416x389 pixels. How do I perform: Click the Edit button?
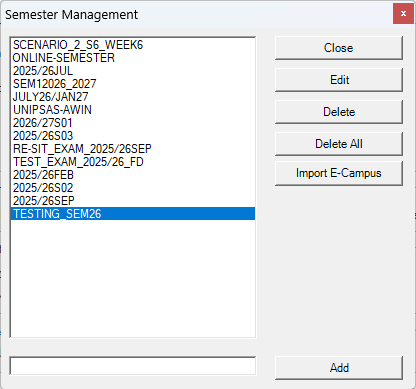coord(339,80)
